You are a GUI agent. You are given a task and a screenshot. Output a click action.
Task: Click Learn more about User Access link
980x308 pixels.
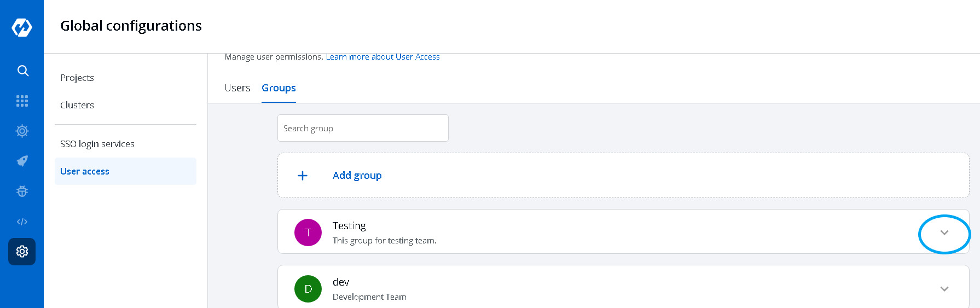382,57
